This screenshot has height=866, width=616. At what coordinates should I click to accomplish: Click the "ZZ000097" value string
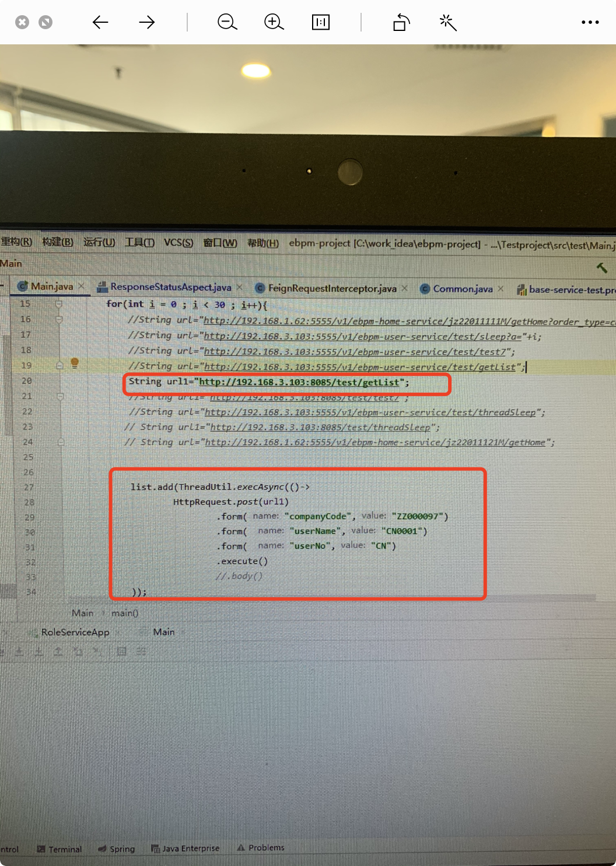click(x=417, y=516)
